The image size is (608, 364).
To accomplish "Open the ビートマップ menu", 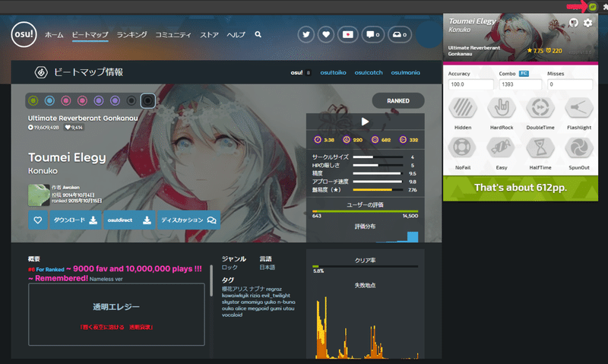I will (90, 34).
